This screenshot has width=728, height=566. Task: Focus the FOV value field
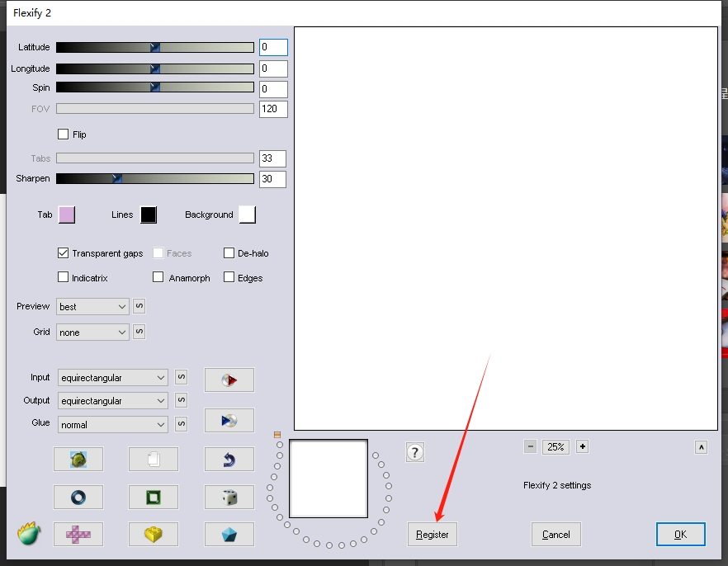[x=273, y=109]
